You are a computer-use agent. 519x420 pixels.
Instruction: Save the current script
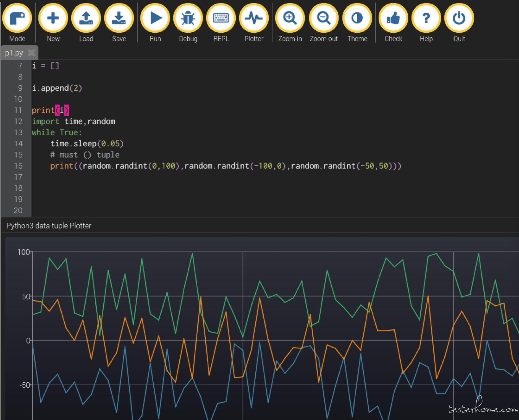119,23
